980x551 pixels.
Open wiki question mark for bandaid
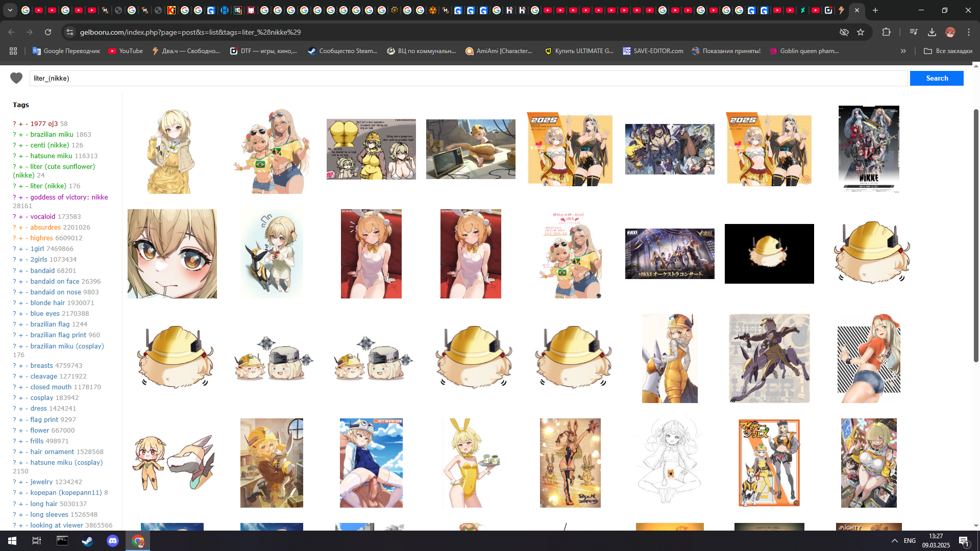14,271
